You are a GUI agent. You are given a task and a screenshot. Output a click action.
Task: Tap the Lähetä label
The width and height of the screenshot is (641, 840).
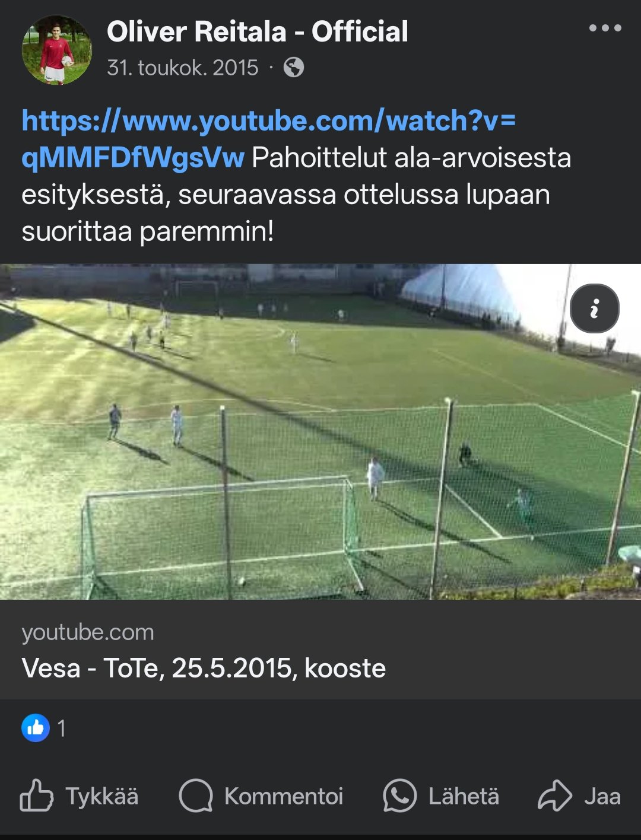click(464, 796)
